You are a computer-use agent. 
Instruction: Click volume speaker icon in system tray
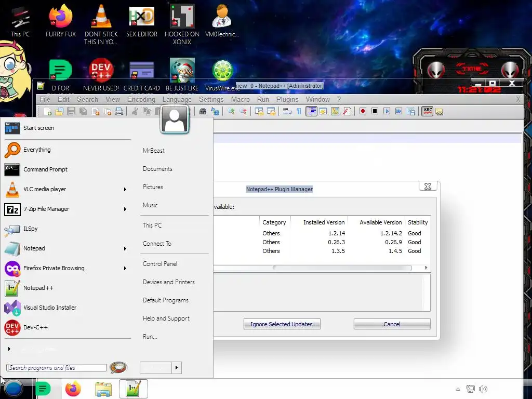[x=483, y=389]
